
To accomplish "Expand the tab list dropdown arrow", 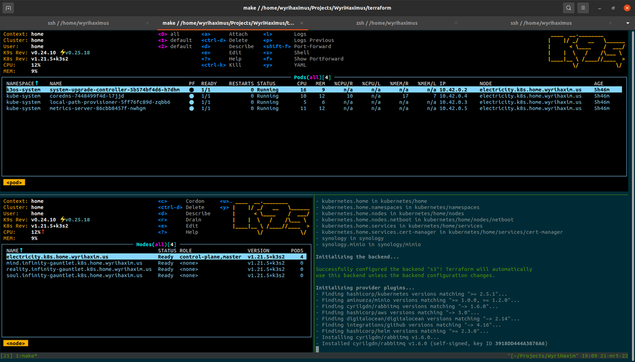I will tap(628, 23).
